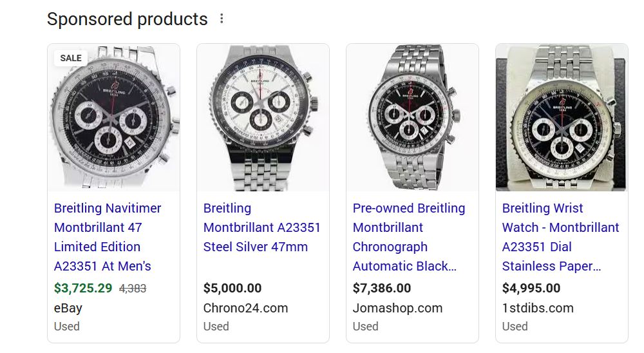Open Breitling Montbrillant A23351 Steel Silver 47mm link
The width and height of the screenshot is (644, 353).
pyautogui.click(x=261, y=227)
